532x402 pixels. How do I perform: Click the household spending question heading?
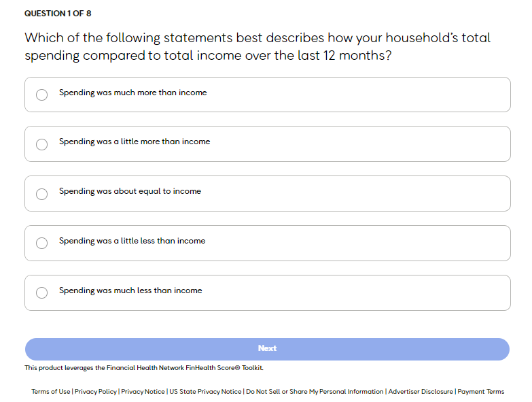(258, 46)
